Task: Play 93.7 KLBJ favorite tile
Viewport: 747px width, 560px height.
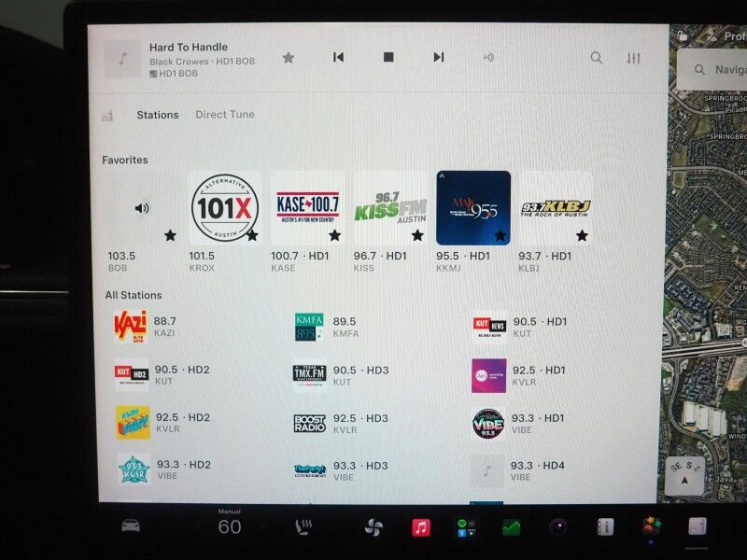Action: pos(556,208)
